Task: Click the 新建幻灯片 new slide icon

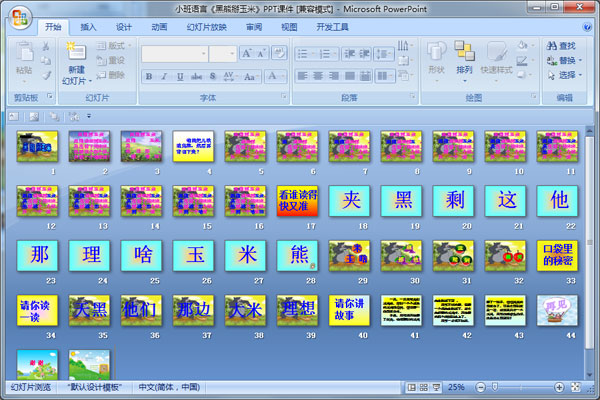Action: (76, 51)
